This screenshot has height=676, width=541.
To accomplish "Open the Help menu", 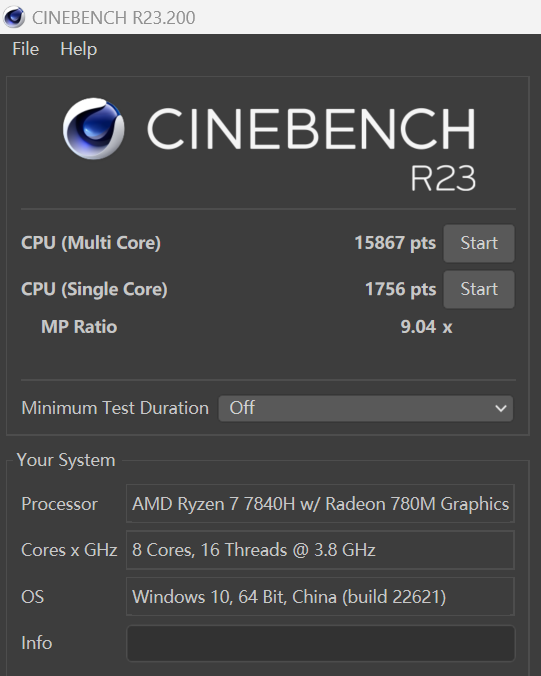I will [78, 49].
